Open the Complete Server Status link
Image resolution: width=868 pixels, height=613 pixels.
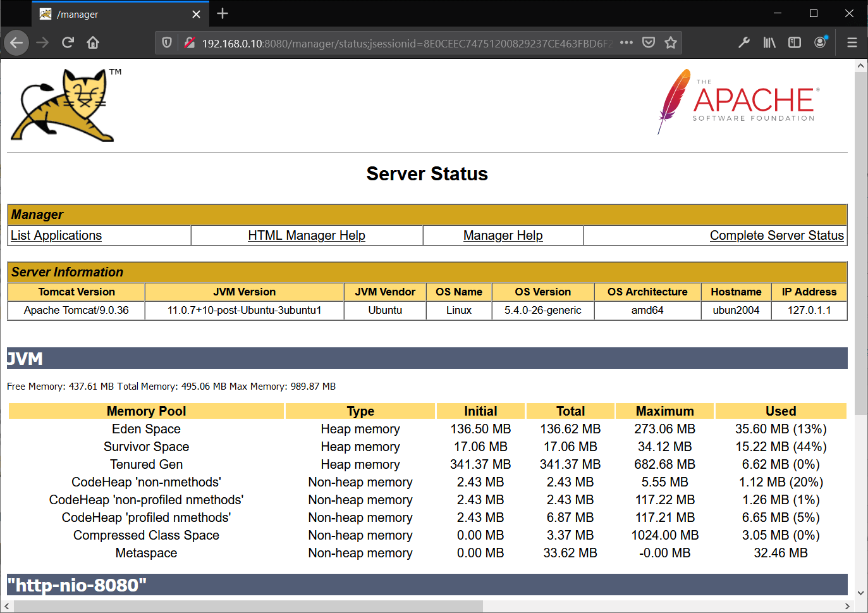tap(776, 235)
